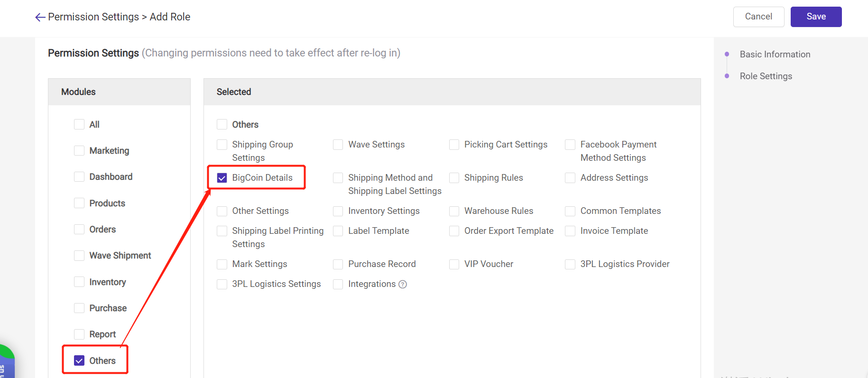This screenshot has width=868, height=378.
Task: Click the Integrations help question mark icon
Action: coord(403,284)
